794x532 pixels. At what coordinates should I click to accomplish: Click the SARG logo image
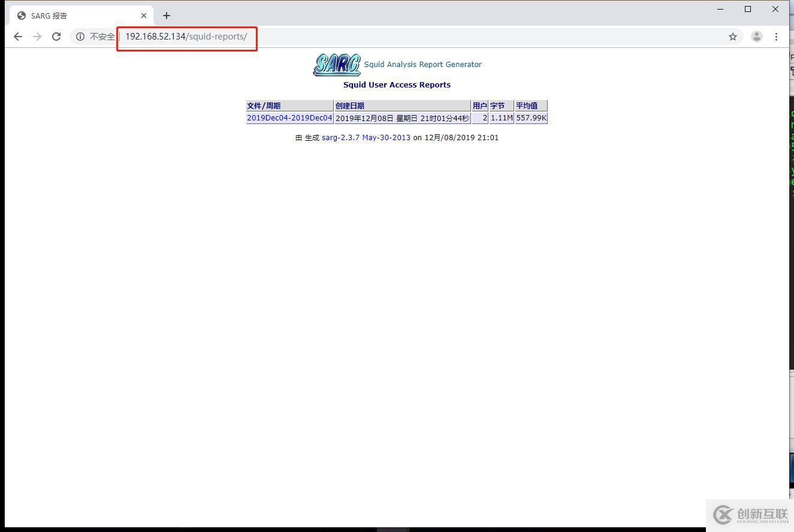coord(336,64)
